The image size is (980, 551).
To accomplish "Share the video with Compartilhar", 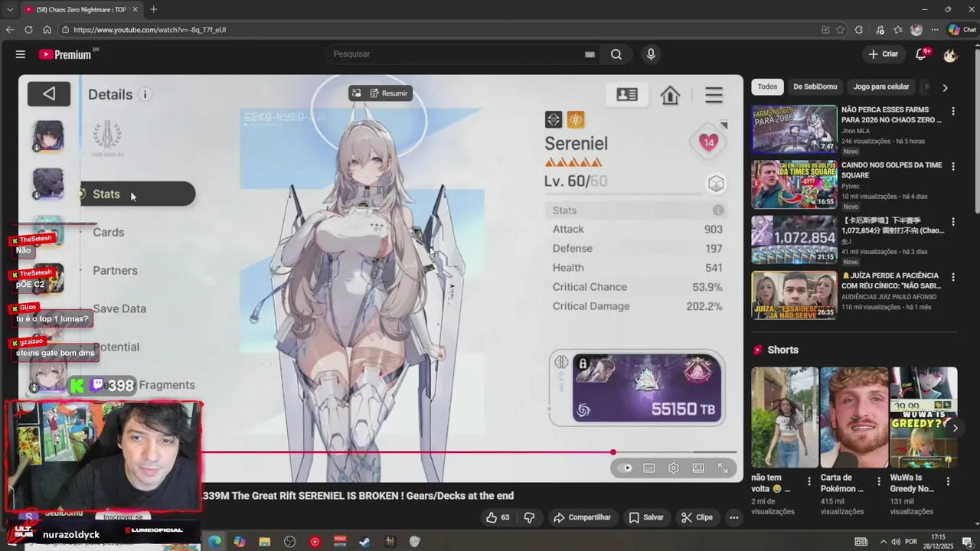I will tap(582, 517).
